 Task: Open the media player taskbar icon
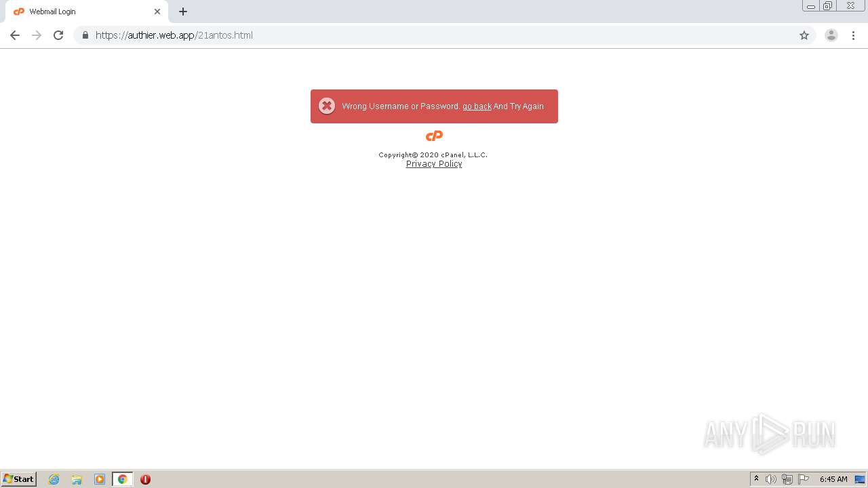click(x=100, y=479)
